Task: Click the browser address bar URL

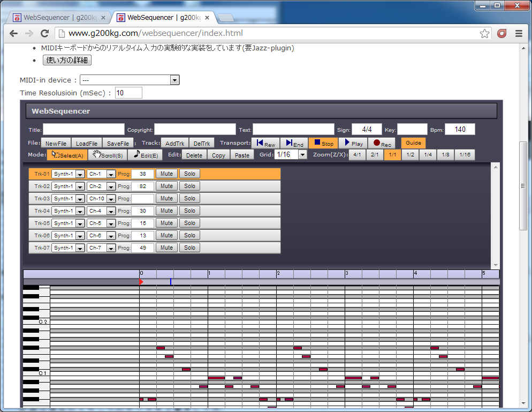Action: click(156, 33)
